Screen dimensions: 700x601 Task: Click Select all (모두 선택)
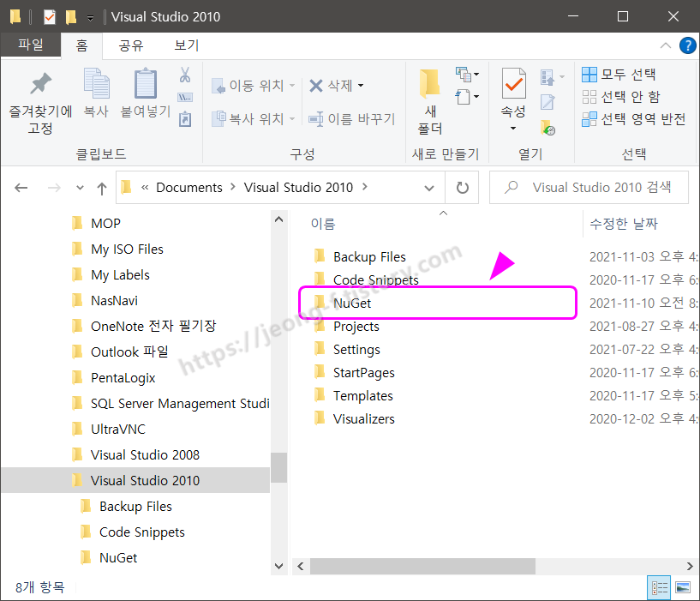click(619, 75)
